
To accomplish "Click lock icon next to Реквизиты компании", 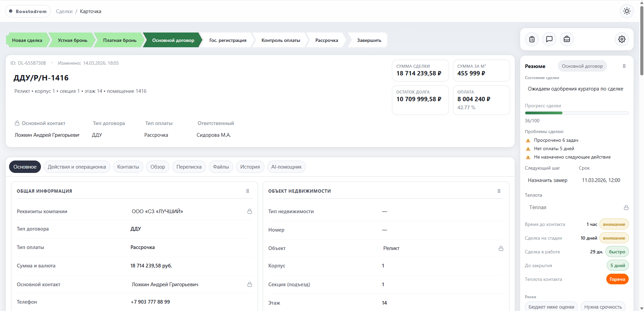I will pos(250,211).
